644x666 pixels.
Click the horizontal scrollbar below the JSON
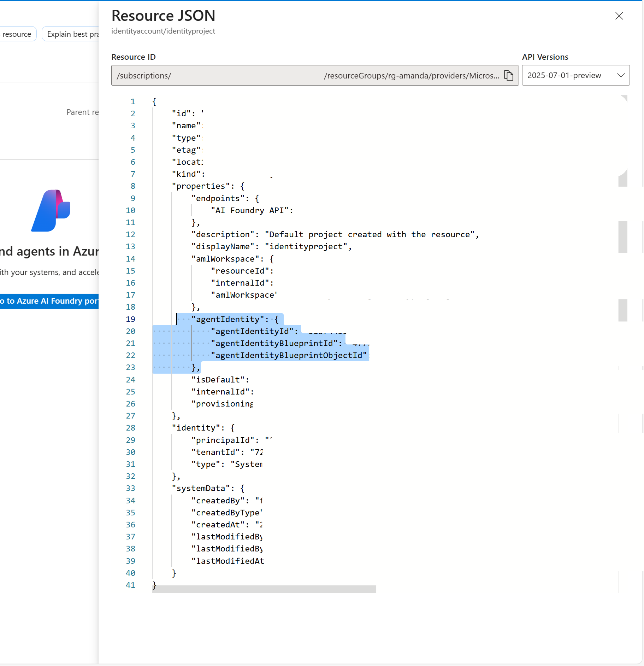pos(264,588)
